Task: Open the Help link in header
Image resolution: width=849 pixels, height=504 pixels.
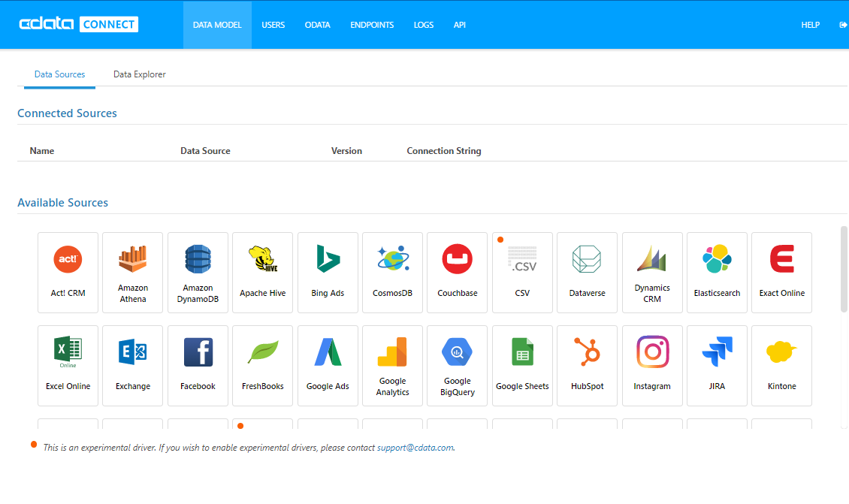Action: pyautogui.click(x=810, y=25)
